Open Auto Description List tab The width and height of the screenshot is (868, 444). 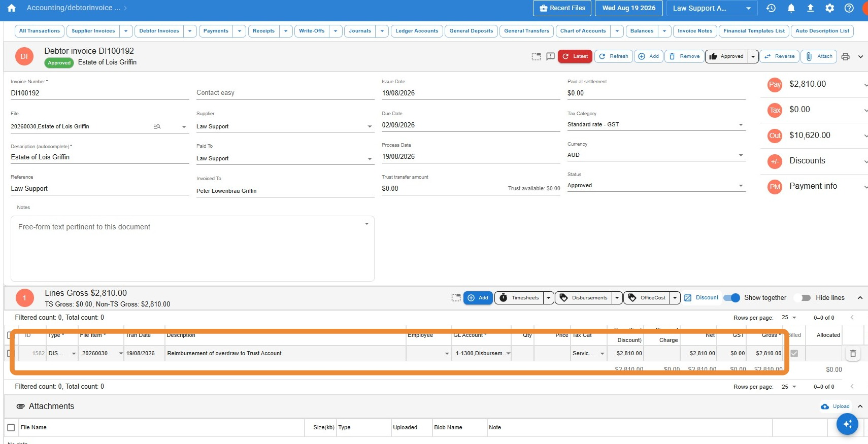(x=822, y=31)
